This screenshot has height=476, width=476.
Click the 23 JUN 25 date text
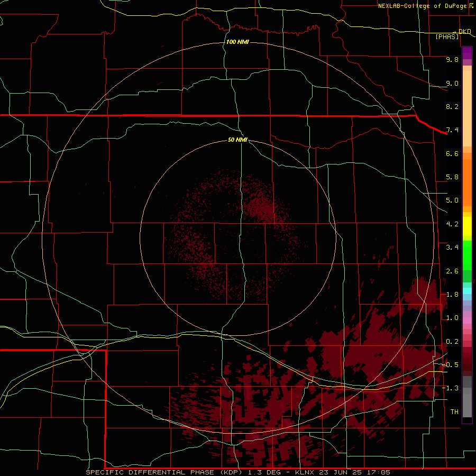coord(340,472)
